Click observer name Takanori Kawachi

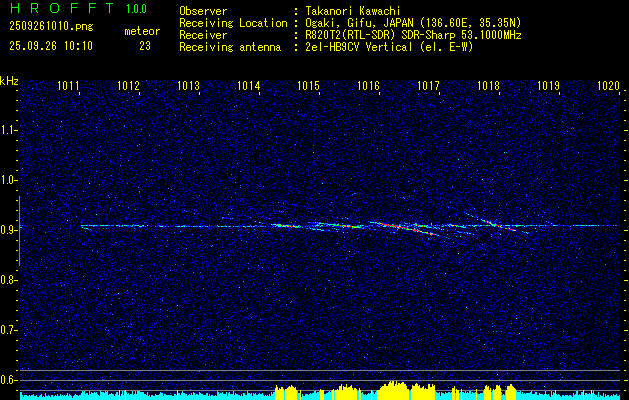click(x=353, y=11)
